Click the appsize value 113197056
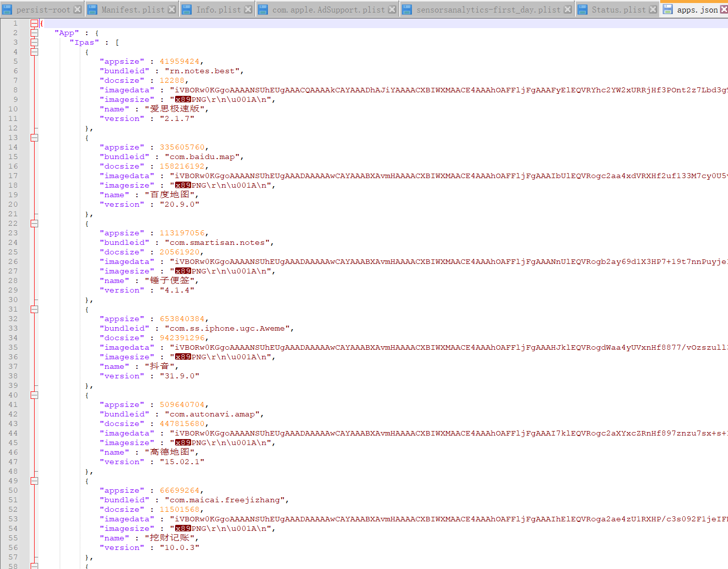Screen dimensions: 728x569 [182, 233]
